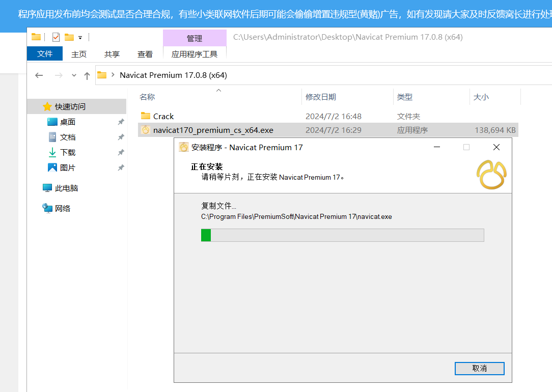The width and height of the screenshot is (552, 392).
Task: Click Navicat Premium 17.0.8 (x64) breadcrumb
Action: [x=173, y=75]
